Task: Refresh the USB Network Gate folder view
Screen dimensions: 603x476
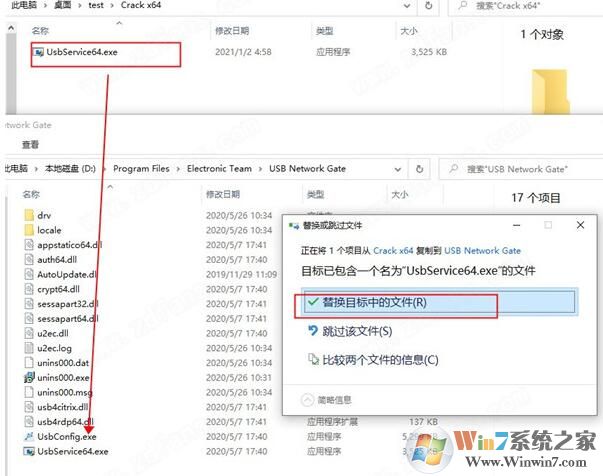Action: coord(420,169)
